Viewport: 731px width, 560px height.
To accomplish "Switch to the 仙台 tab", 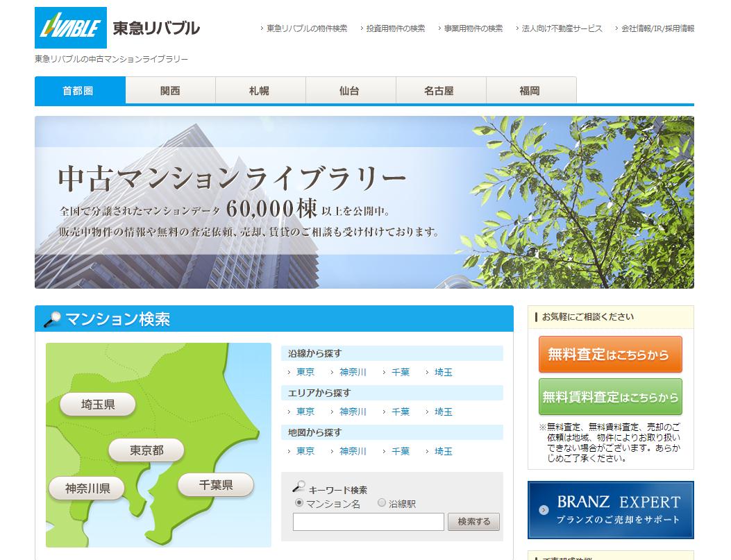I will tap(351, 90).
